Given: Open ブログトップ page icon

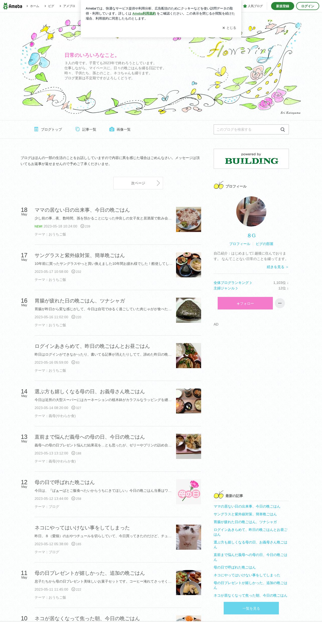Looking at the screenshot, I should [36, 129].
